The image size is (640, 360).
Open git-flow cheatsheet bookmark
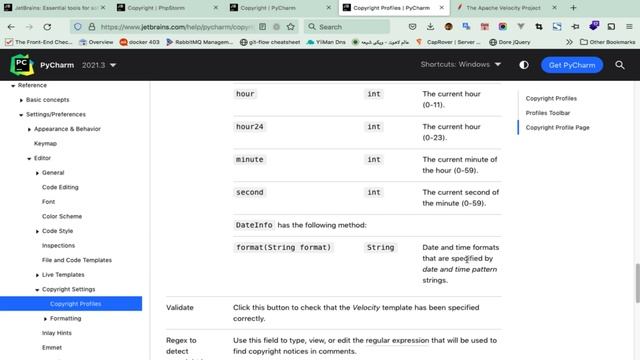coord(270,42)
